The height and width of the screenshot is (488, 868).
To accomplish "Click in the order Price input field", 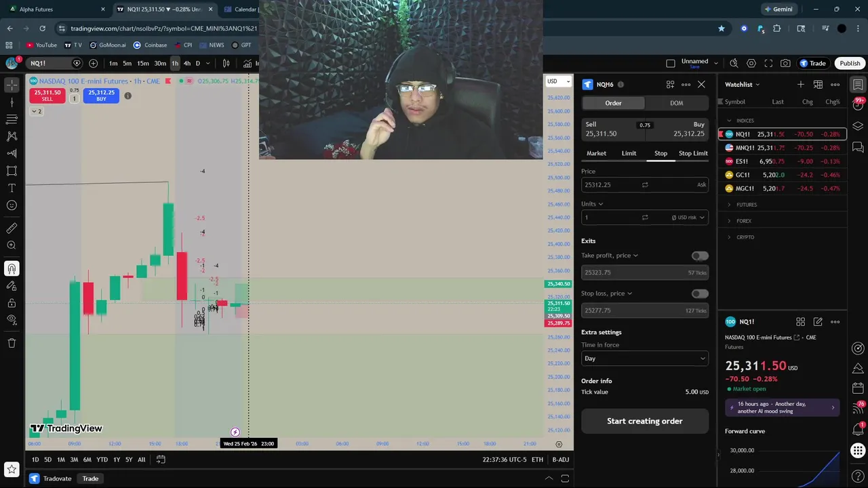I will (x=645, y=184).
